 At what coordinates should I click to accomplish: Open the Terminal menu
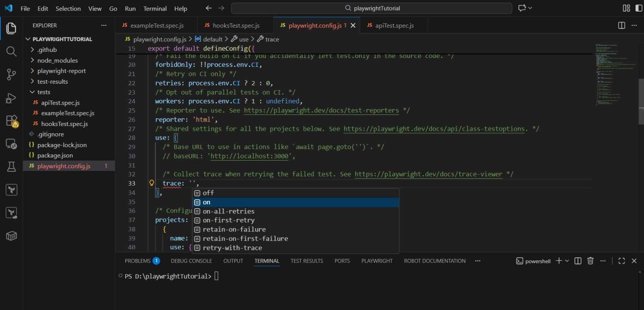tap(155, 8)
